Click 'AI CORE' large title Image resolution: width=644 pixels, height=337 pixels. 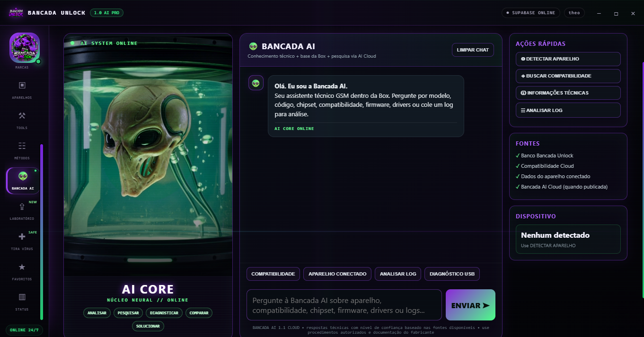click(x=148, y=289)
